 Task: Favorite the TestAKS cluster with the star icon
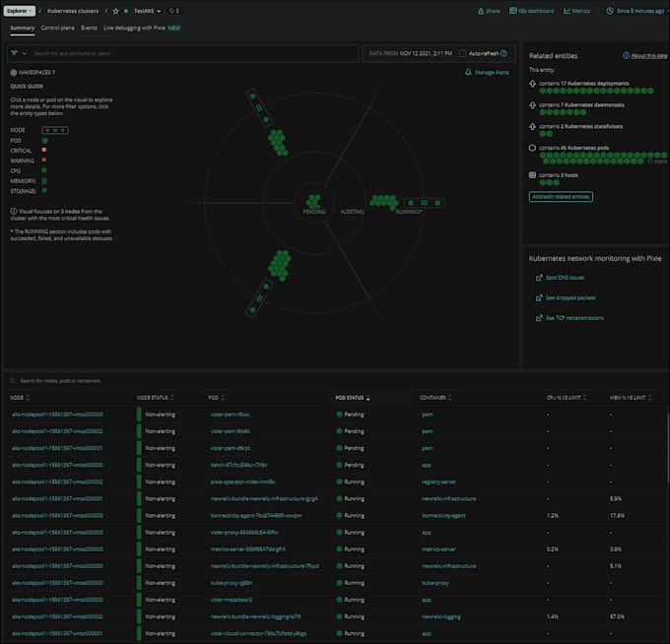tap(115, 11)
